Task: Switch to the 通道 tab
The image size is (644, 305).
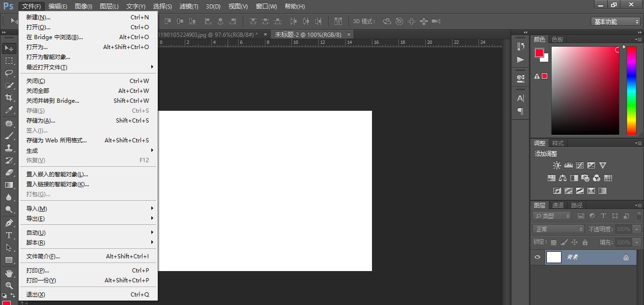Action: [x=558, y=205]
